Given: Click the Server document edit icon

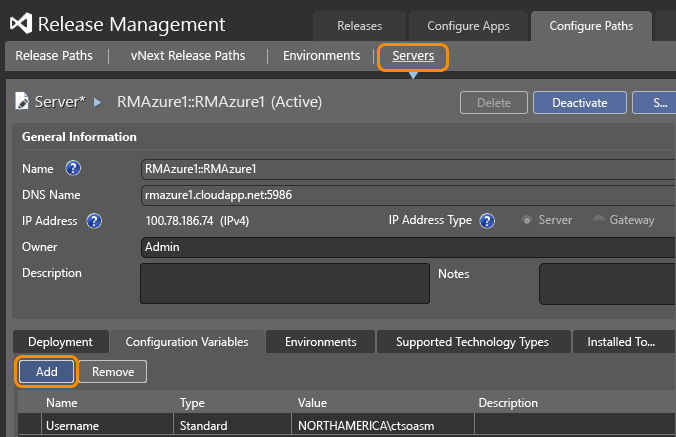Looking at the screenshot, I should tap(22, 101).
